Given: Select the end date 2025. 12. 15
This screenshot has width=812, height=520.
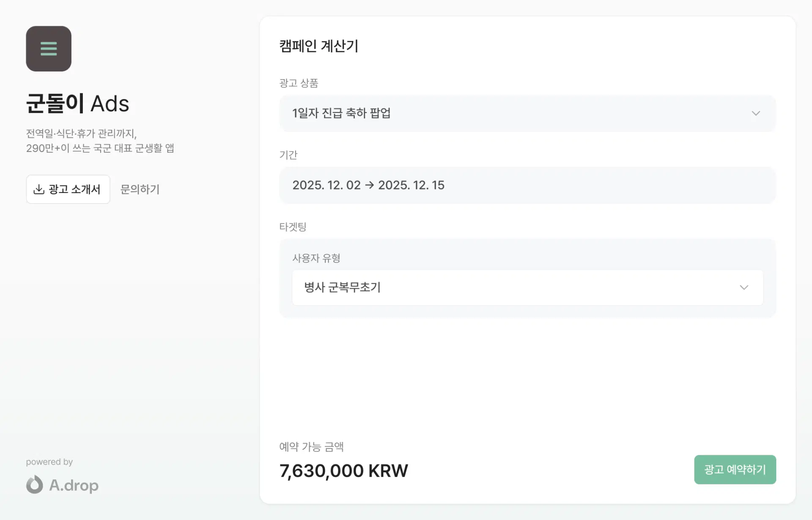Looking at the screenshot, I should pos(411,185).
